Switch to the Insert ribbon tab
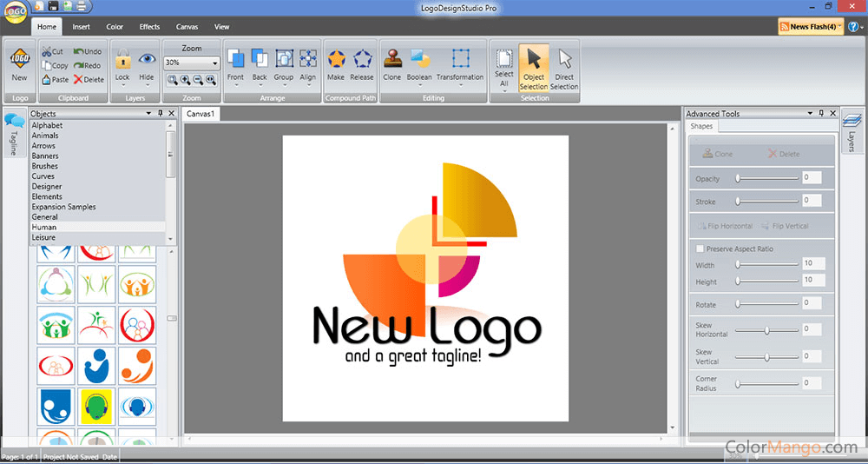 (81, 27)
